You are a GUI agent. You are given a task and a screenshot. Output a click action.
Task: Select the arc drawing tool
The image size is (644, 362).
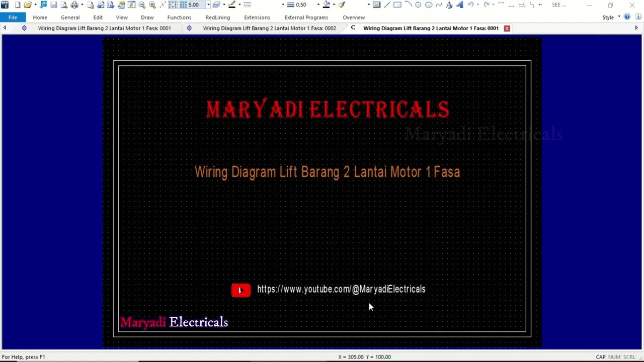click(x=408, y=5)
